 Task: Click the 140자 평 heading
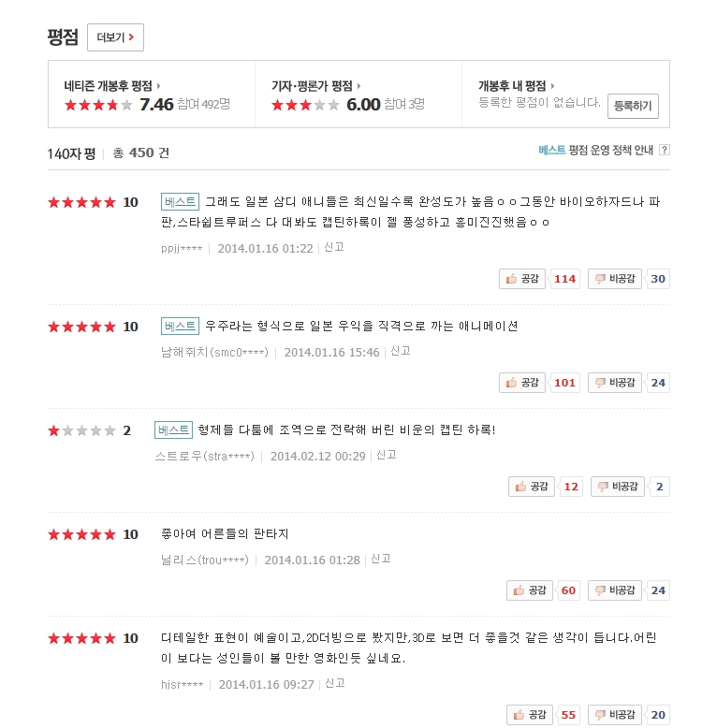click(x=71, y=153)
